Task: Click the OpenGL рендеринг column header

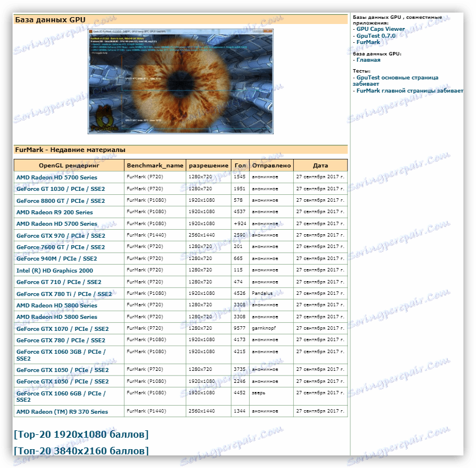Action: tap(69, 165)
